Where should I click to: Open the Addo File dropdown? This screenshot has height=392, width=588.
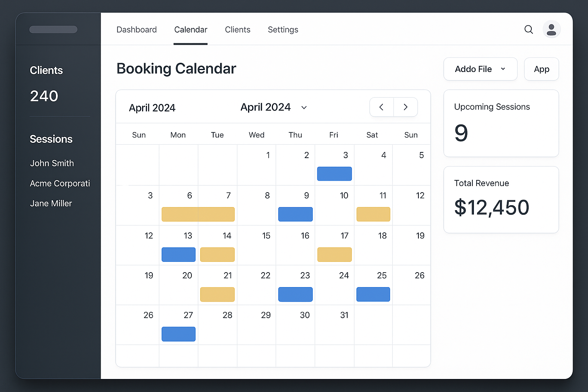pyautogui.click(x=480, y=69)
